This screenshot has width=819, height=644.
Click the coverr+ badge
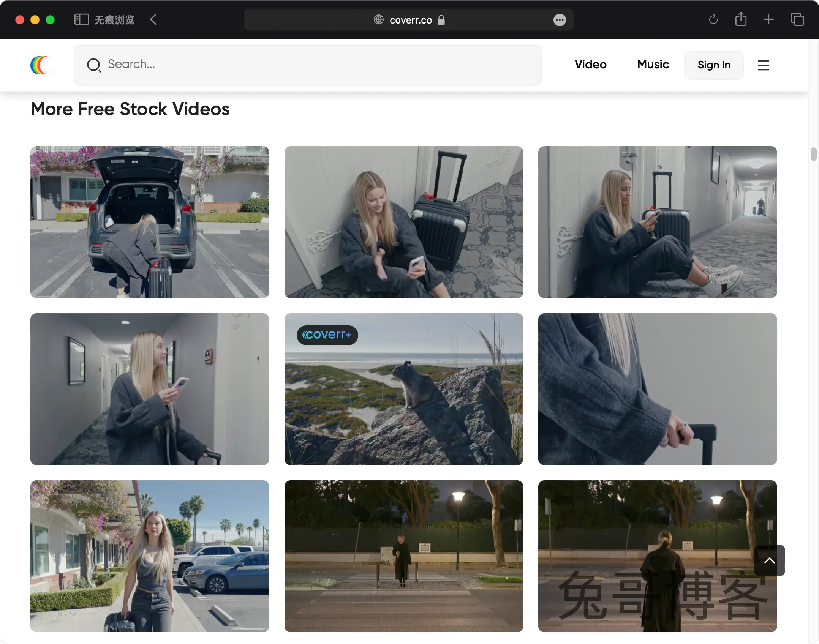tap(327, 335)
